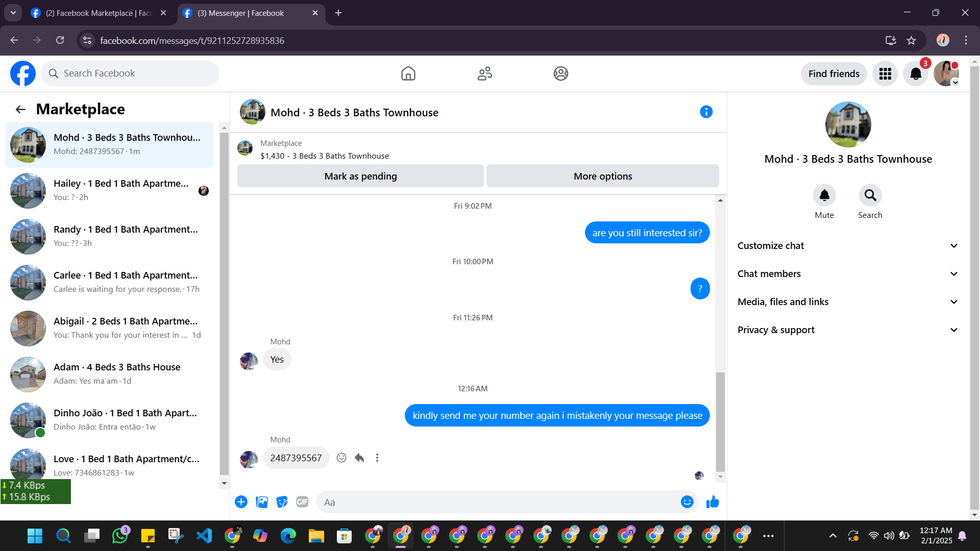Expand Media, files and links section
Viewport: 980px width, 551px height.
[x=848, y=302]
